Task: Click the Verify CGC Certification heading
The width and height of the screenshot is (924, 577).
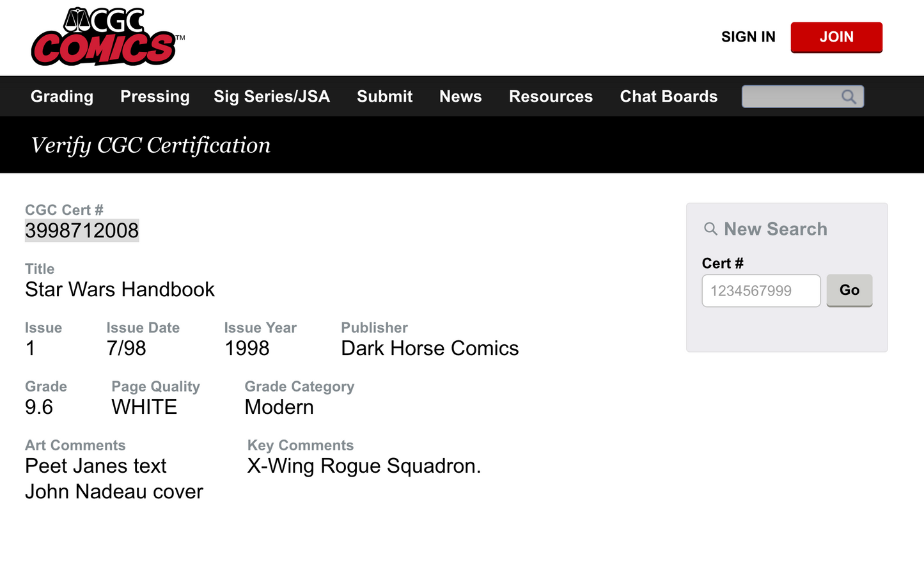Action: (x=151, y=145)
